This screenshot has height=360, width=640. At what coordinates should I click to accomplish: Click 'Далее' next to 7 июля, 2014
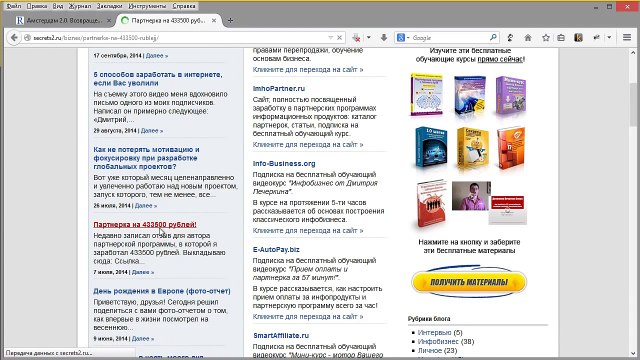click(143, 272)
